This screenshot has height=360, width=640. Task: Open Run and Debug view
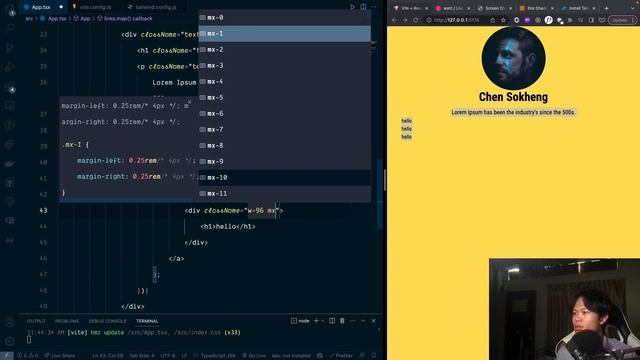pos(10,67)
